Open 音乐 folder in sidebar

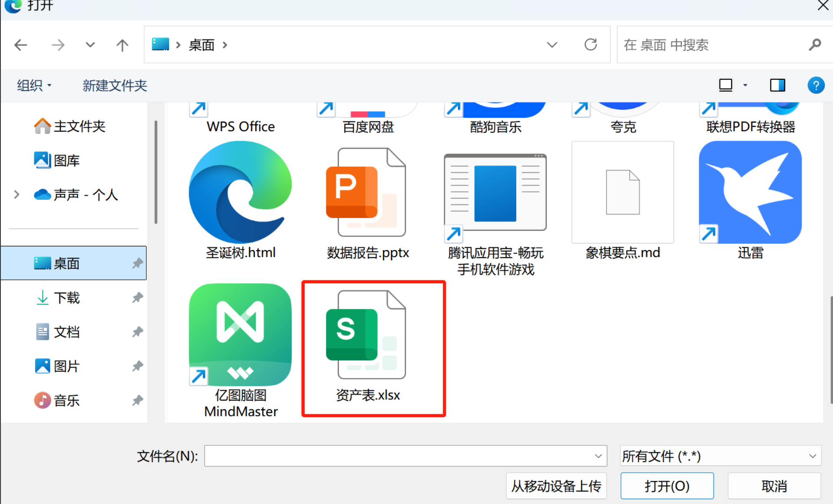(57, 400)
